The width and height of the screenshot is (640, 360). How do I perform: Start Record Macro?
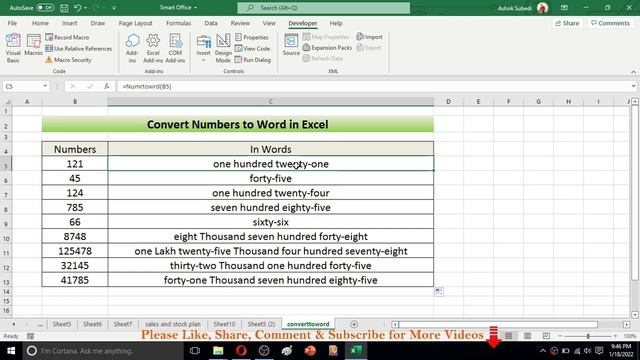tap(67, 37)
